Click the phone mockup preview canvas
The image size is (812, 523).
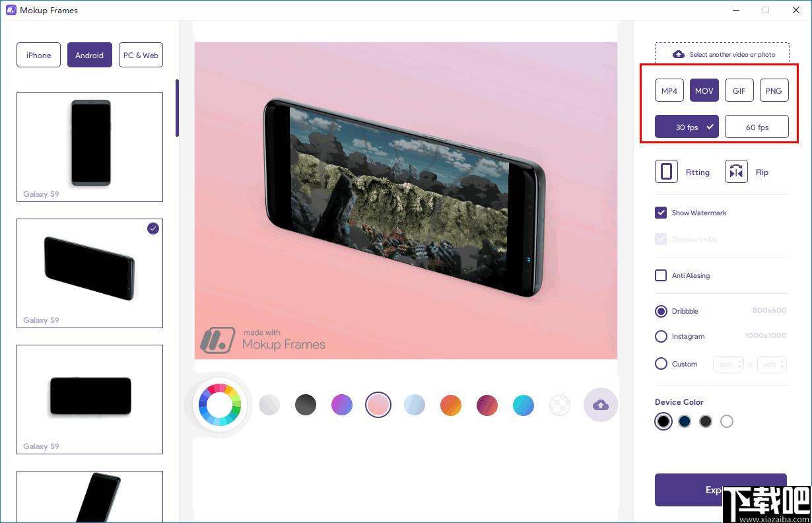pos(406,201)
